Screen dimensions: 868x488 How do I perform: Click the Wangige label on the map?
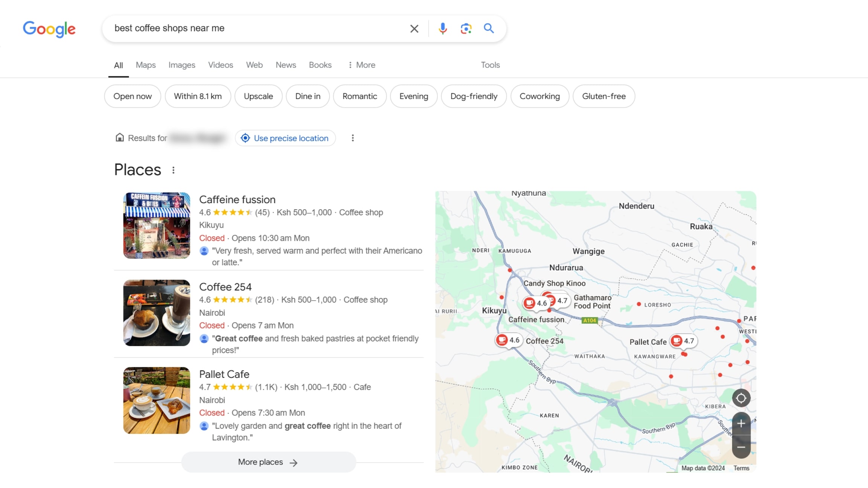(x=588, y=251)
